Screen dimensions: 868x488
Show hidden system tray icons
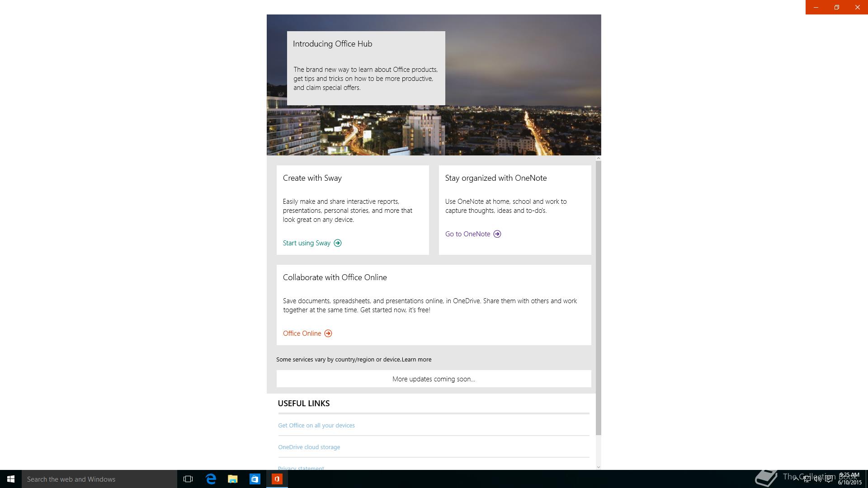796,479
